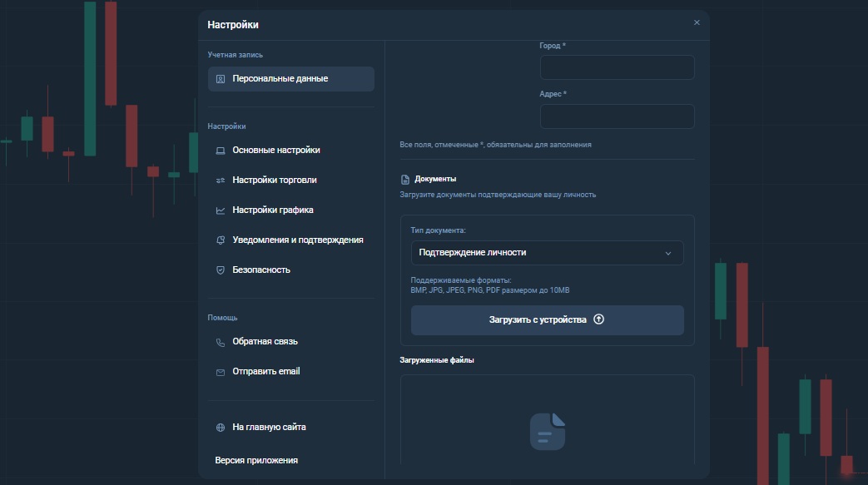Click inside the Город input field
Image resolution: width=868 pixels, height=485 pixels.
pyautogui.click(x=617, y=67)
